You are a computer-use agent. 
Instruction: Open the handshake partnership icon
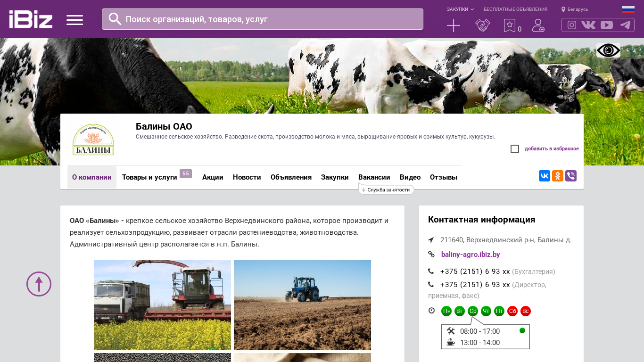point(483,25)
